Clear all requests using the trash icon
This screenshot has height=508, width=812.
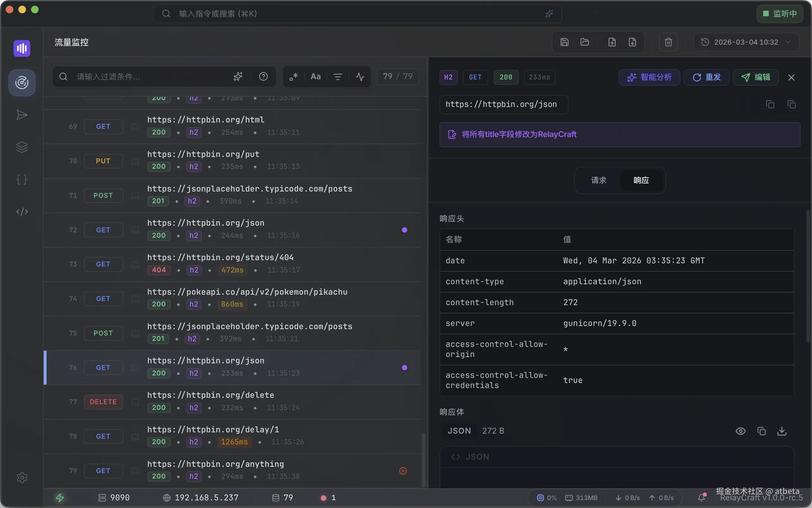click(668, 42)
